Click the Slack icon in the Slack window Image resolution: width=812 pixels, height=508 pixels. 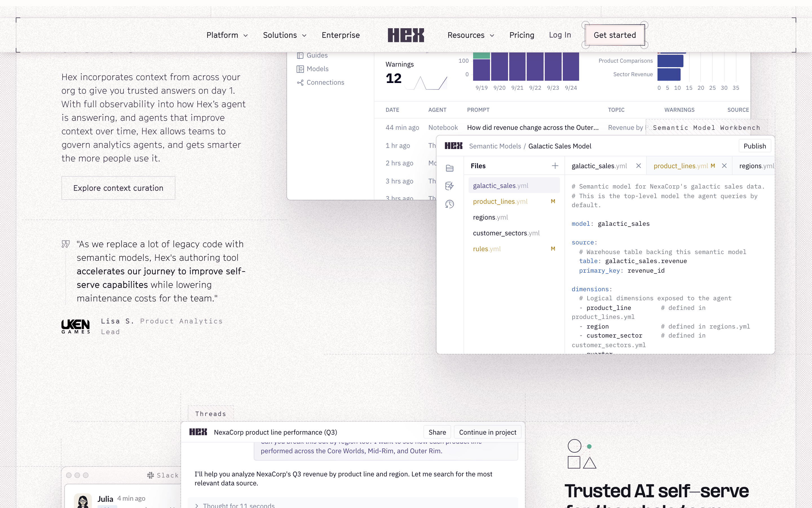coord(151,475)
